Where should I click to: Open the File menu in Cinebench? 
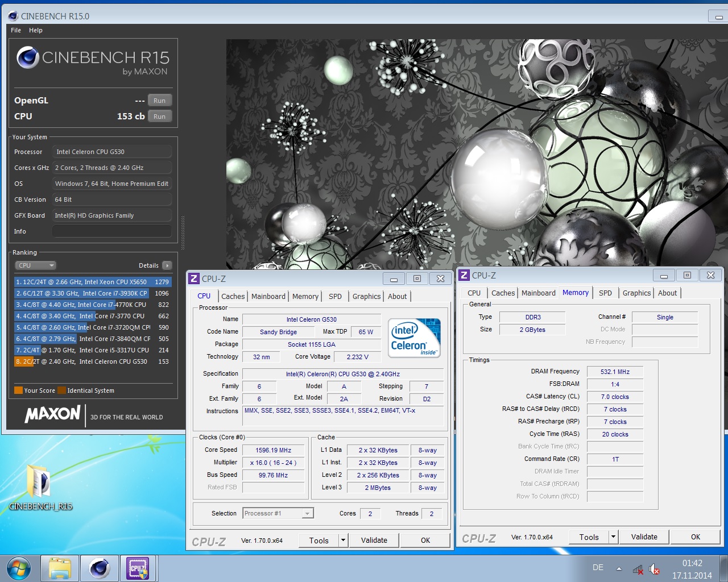(16, 30)
